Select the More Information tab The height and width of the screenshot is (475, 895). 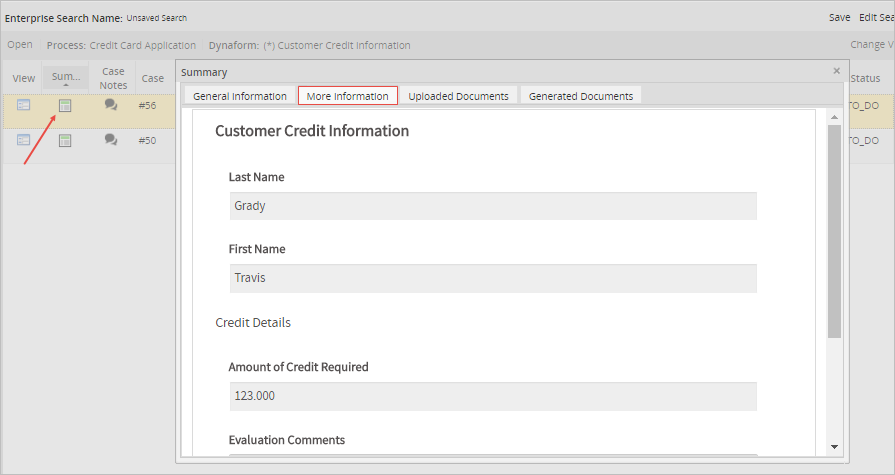coord(348,96)
